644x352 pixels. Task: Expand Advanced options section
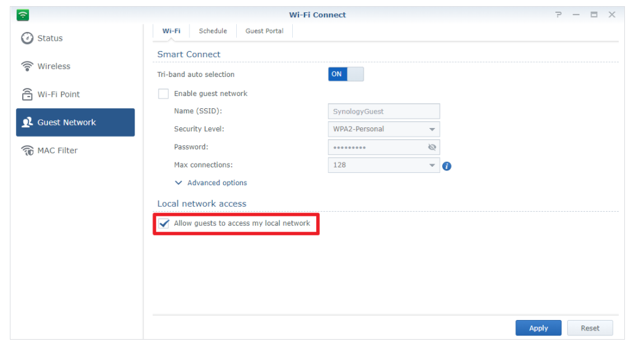(211, 183)
